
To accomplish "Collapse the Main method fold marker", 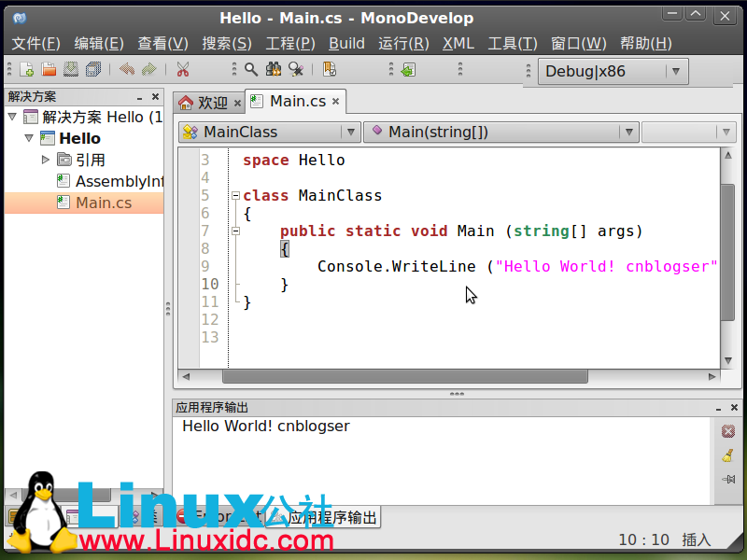I will click(235, 231).
